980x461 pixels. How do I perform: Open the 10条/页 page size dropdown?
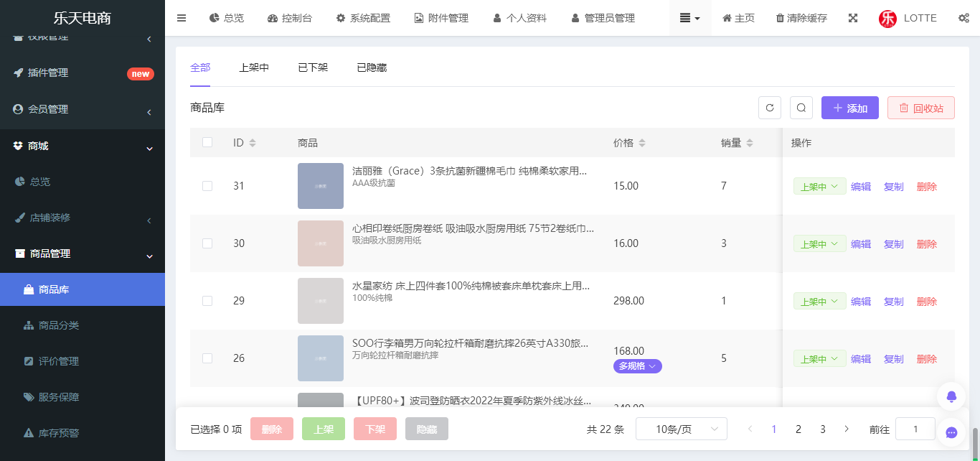(x=682, y=429)
